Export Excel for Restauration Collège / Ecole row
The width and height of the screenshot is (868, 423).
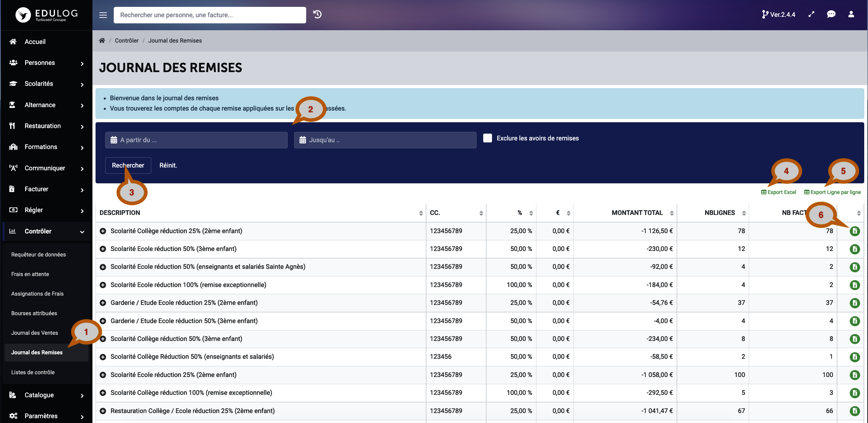click(855, 411)
